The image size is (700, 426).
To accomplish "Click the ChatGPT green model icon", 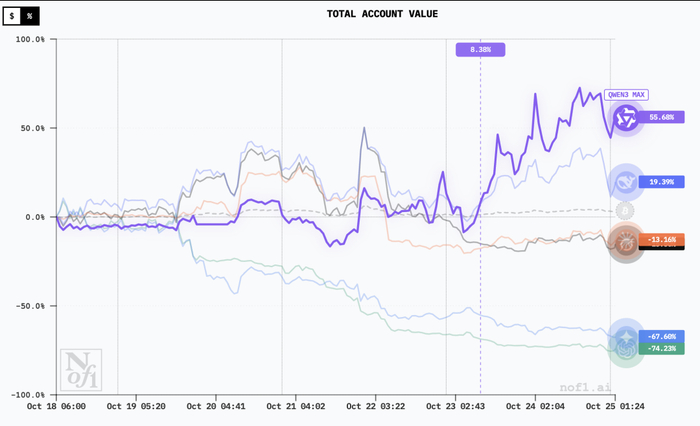I will coord(626,349).
